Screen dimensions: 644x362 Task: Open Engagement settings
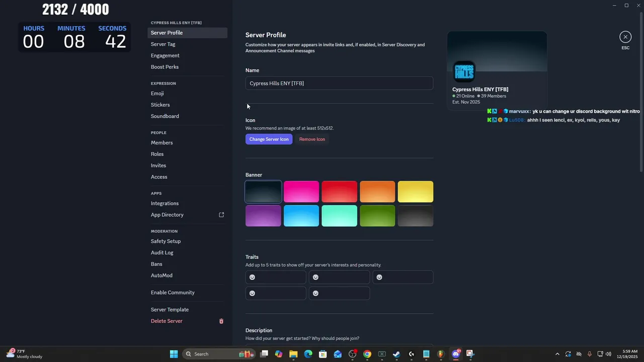(187, 55)
